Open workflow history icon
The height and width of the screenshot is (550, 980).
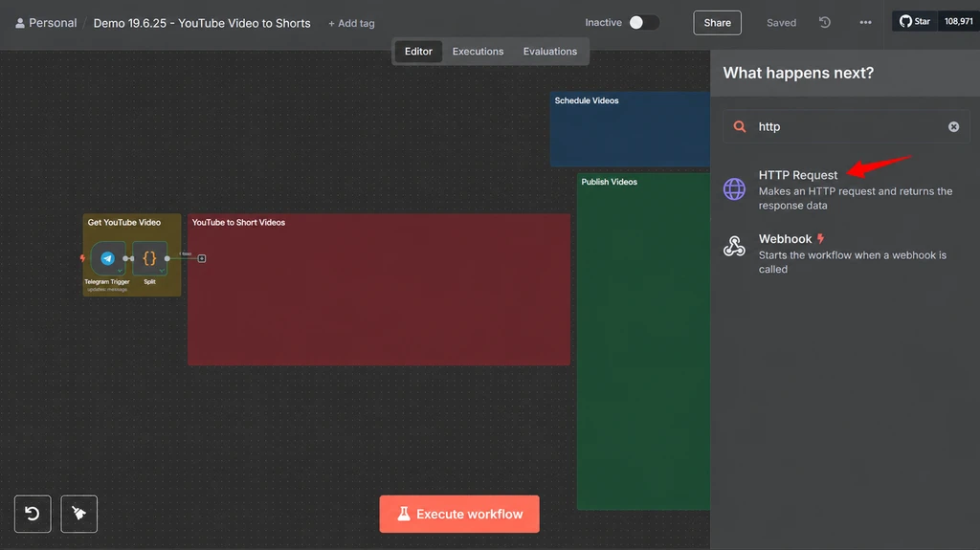(825, 23)
